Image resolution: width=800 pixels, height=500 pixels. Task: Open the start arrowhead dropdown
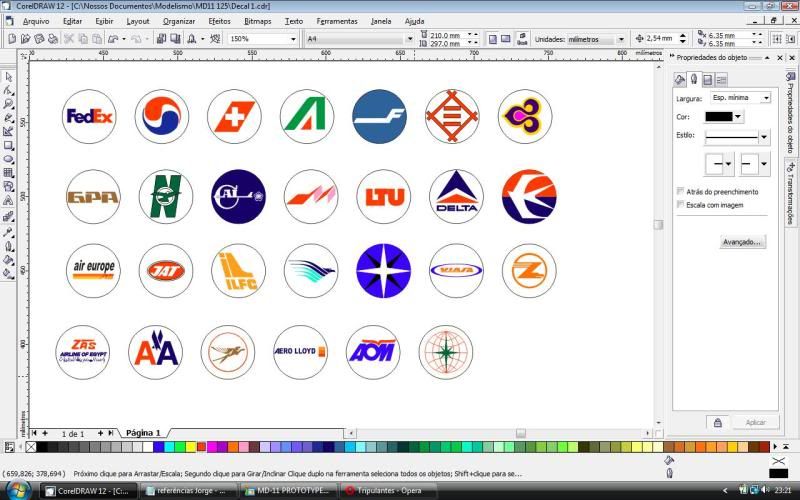728,164
